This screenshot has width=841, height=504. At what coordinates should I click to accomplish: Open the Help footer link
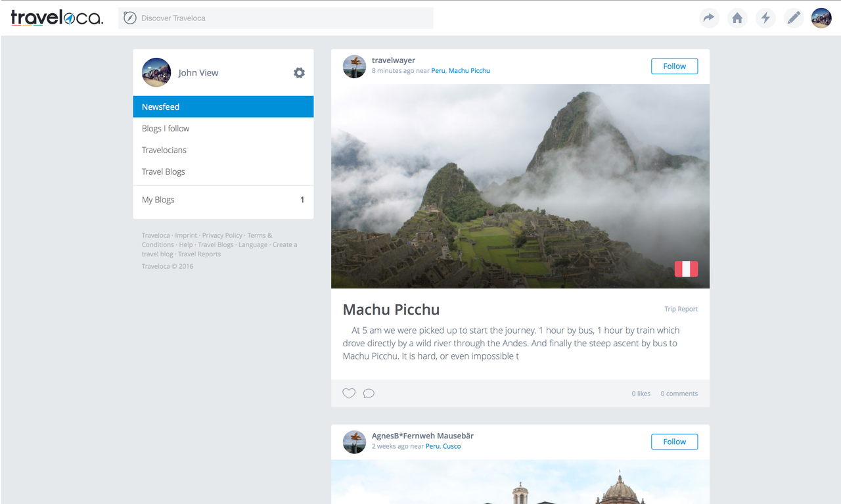[186, 245]
